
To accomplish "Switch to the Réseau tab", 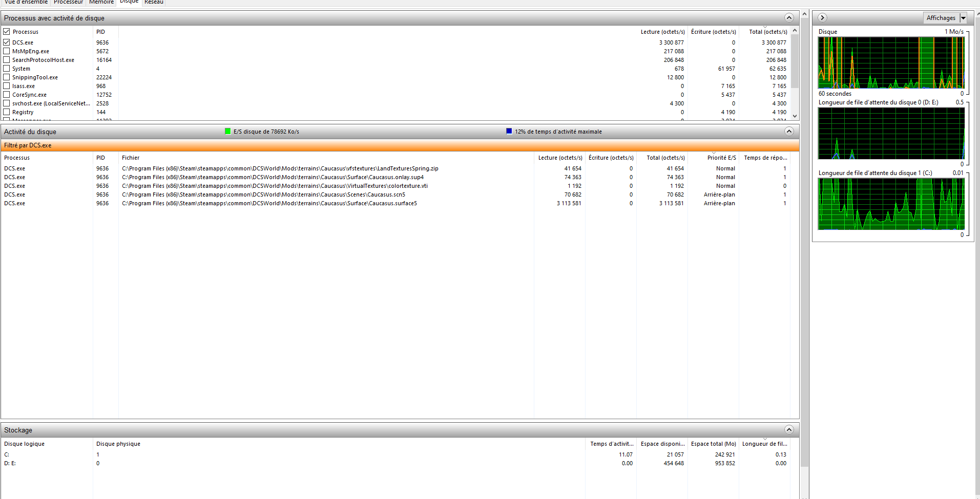I will click(154, 2).
